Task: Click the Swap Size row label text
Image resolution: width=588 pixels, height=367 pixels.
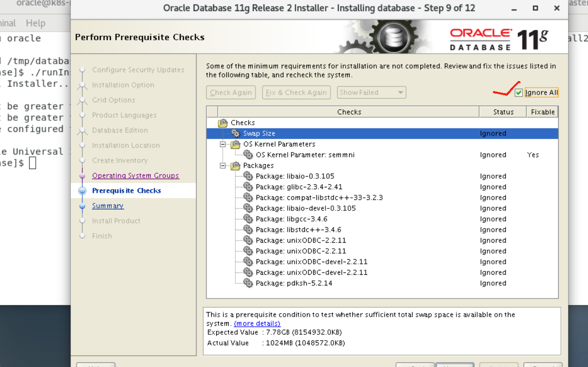Action: point(259,133)
